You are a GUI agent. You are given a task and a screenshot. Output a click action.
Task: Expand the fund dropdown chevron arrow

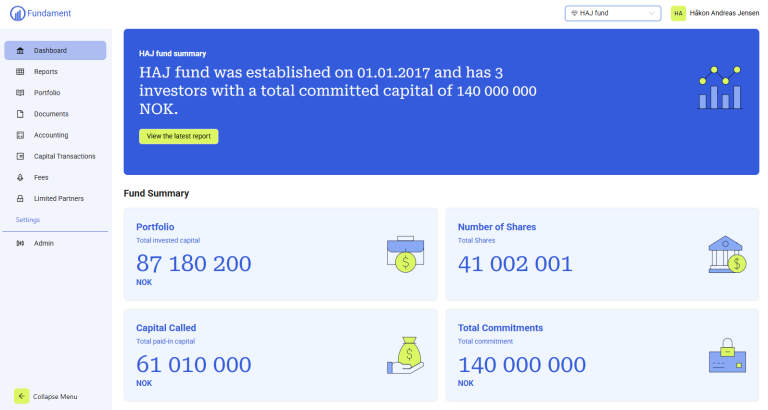(652, 13)
